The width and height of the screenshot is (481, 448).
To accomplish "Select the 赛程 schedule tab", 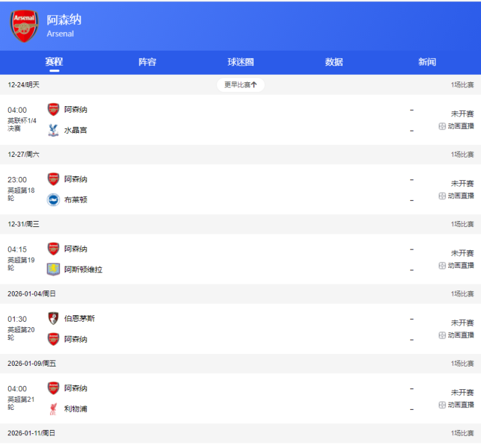I will pos(54,62).
